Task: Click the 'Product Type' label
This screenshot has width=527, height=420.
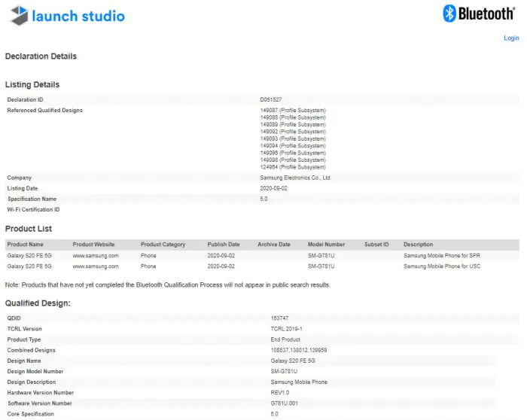Action: pos(24,339)
